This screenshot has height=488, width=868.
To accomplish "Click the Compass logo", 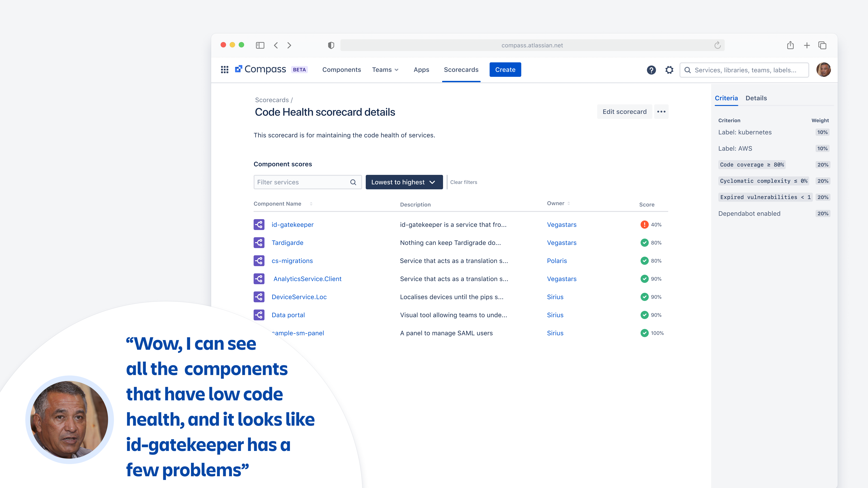I will pyautogui.click(x=260, y=69).
